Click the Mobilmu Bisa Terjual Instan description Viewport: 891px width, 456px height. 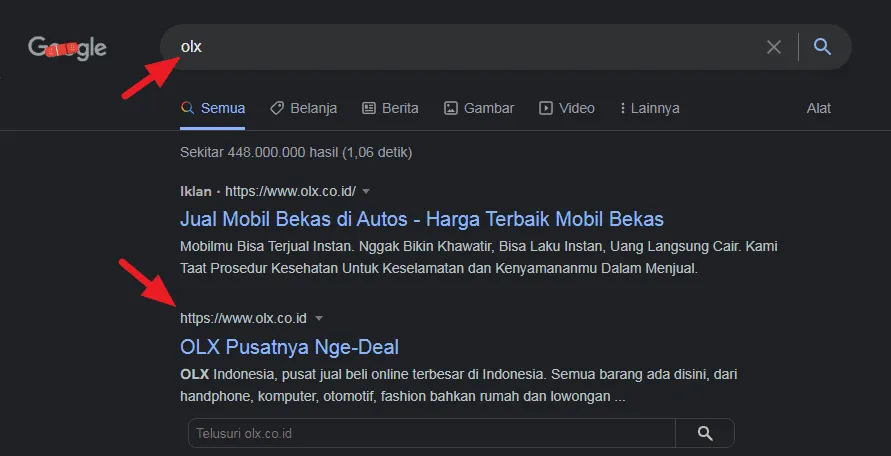coord(478,258)
